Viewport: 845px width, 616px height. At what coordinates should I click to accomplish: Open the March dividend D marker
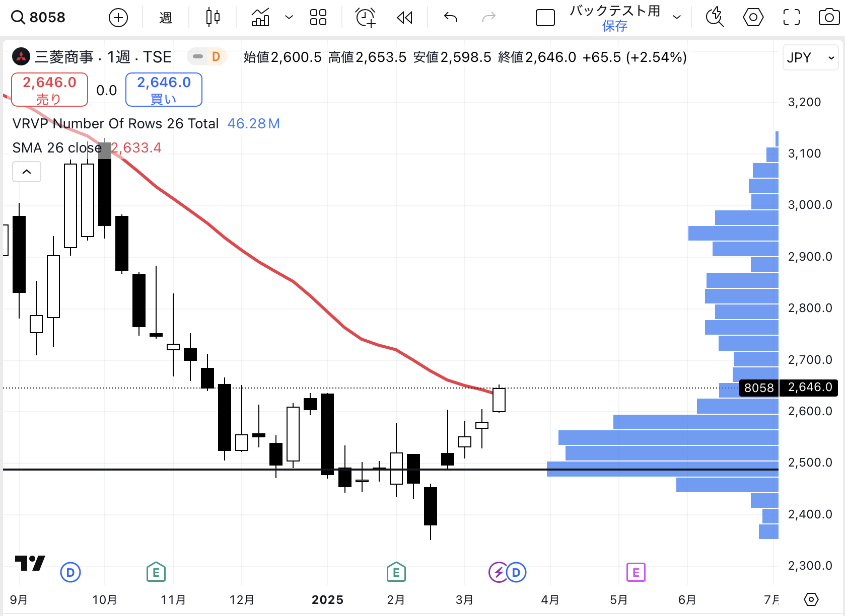(516, 572)
